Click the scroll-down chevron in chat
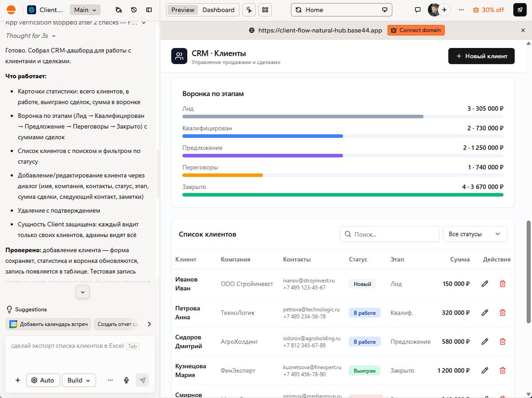The image size is (532, 398). [x=82, y=292]
